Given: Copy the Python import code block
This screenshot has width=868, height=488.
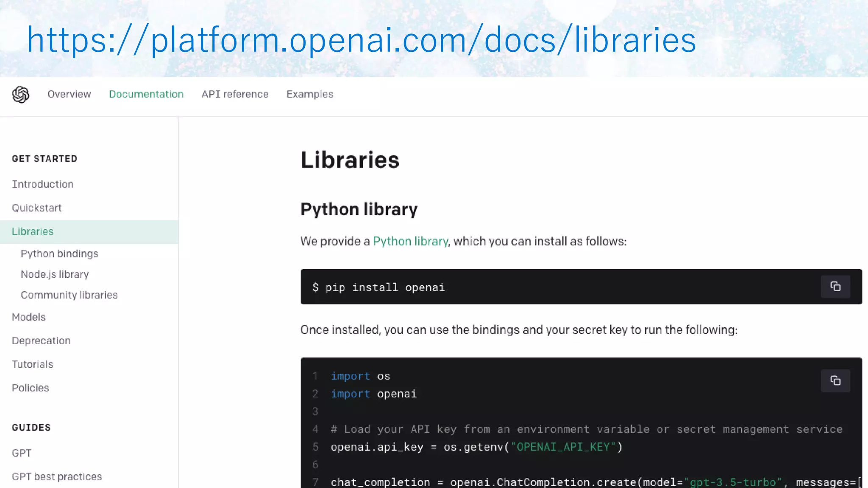Looking at the screenshot, I should coord(835,381).
